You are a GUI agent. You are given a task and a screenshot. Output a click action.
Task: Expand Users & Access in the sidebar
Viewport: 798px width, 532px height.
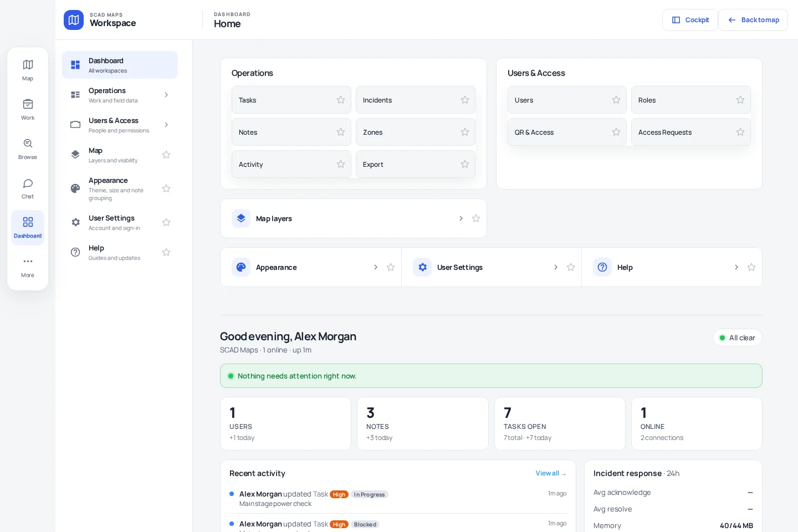click(166, 125)
